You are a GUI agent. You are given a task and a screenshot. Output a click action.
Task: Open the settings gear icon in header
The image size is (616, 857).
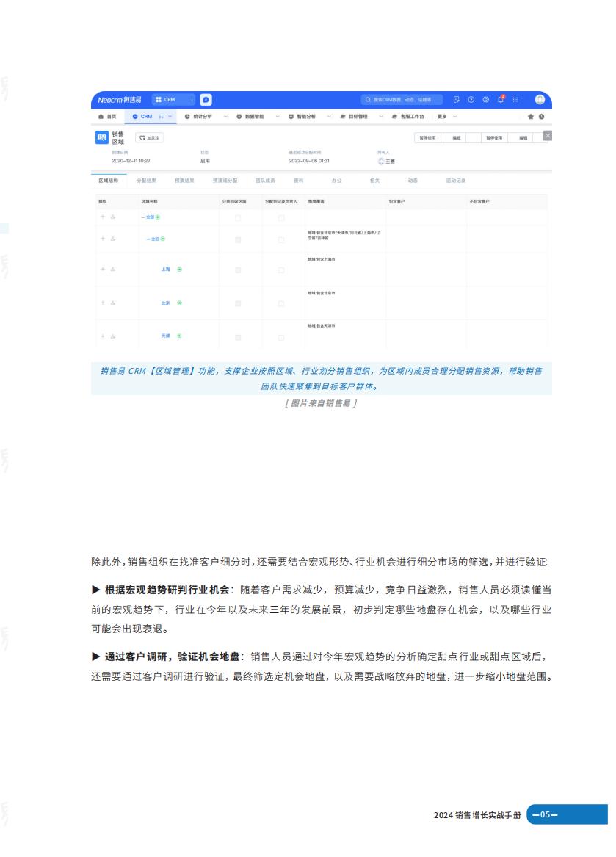point(486,99)
